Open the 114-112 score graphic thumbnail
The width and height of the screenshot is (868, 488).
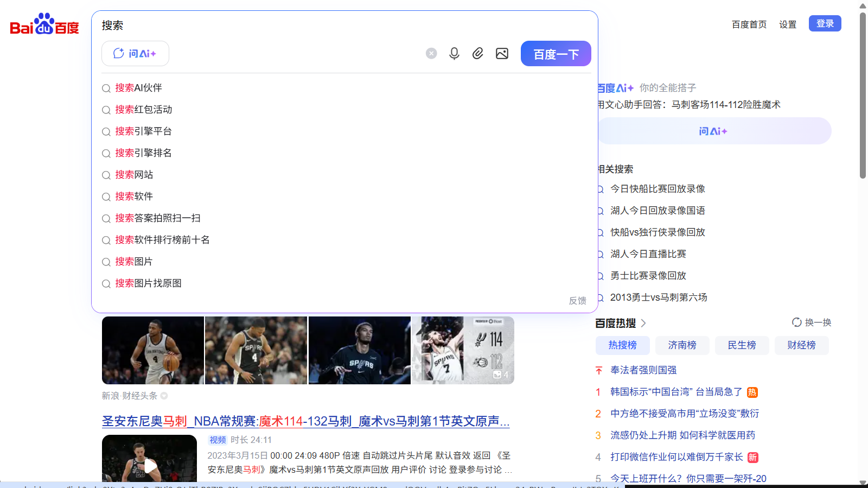463,351
